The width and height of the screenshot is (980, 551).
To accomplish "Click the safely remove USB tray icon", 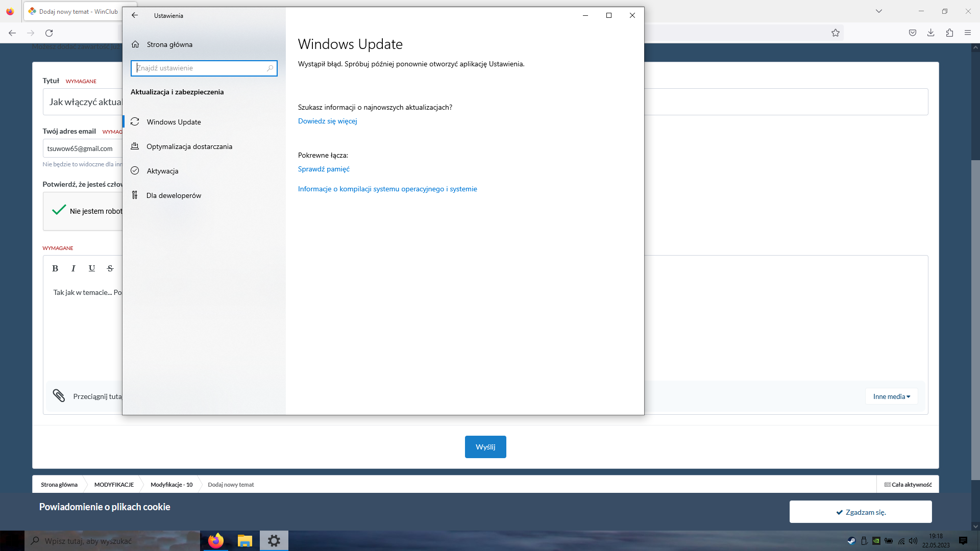I will [864, 541].
